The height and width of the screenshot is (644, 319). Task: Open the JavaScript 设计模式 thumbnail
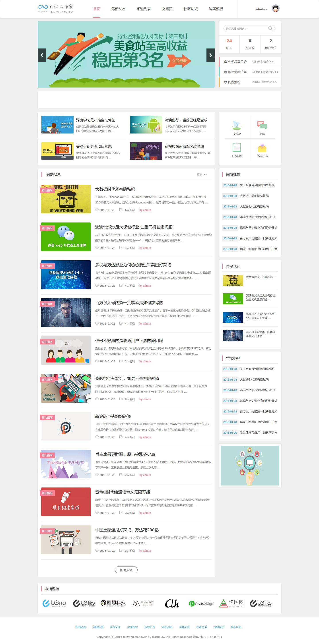[x=66, y=464]
